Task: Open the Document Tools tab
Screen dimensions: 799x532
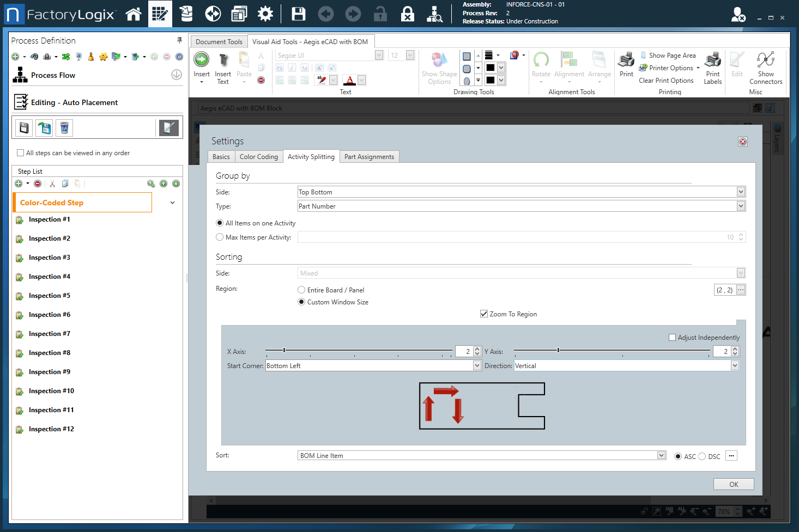Action: click(x=218, y=41)
